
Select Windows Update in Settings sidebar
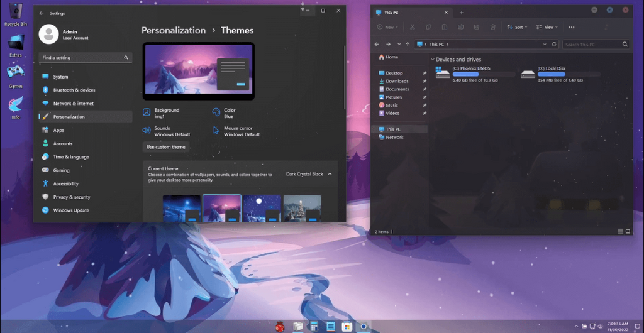[86, 210]
